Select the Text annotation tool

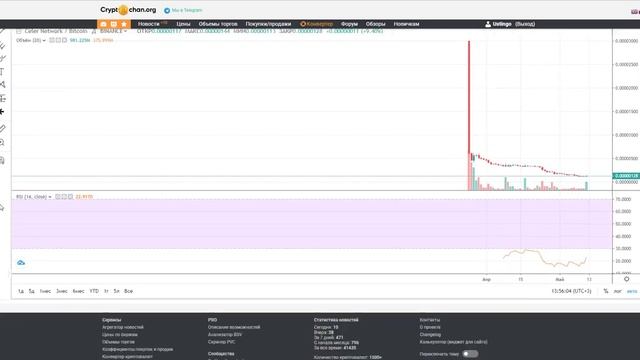point(2,72)
